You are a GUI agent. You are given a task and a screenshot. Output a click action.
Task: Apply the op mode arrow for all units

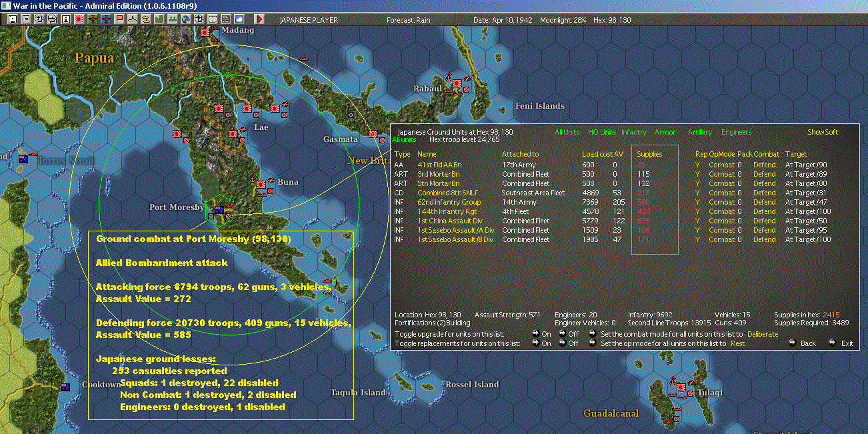point(593,343)
